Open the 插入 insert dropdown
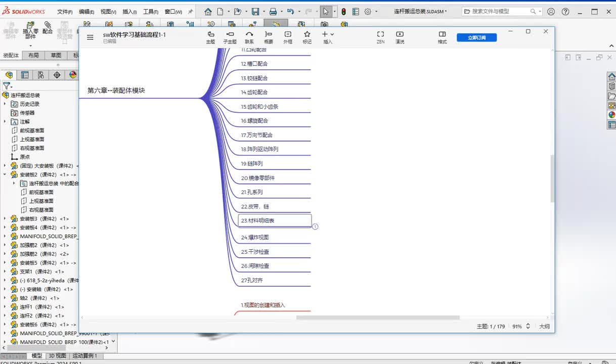 point(328,37)
